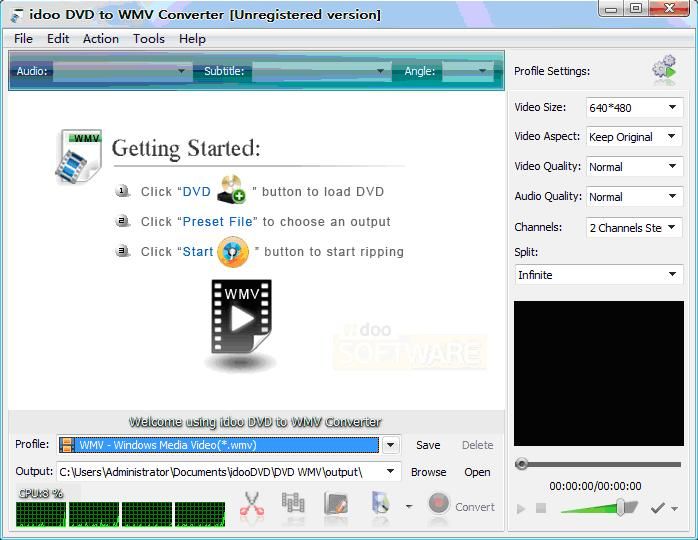Click blue "Start" text in step 3

[198, 252]
